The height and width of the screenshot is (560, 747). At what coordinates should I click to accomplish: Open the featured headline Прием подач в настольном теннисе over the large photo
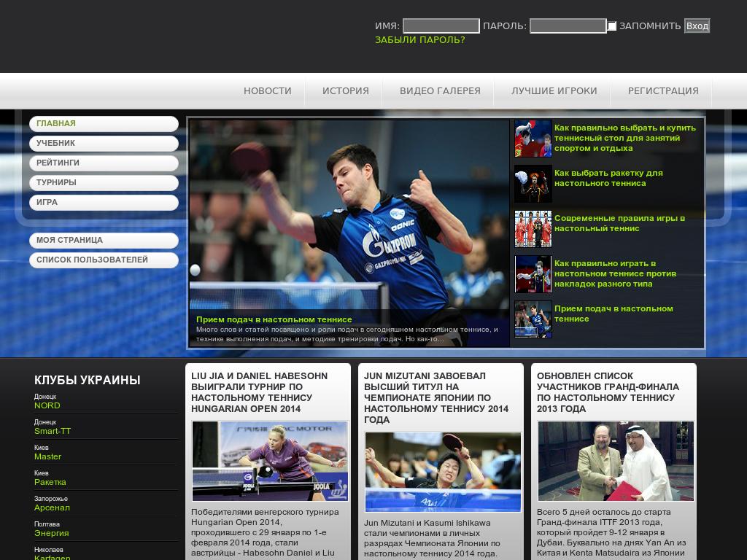[x=274, y=319]
